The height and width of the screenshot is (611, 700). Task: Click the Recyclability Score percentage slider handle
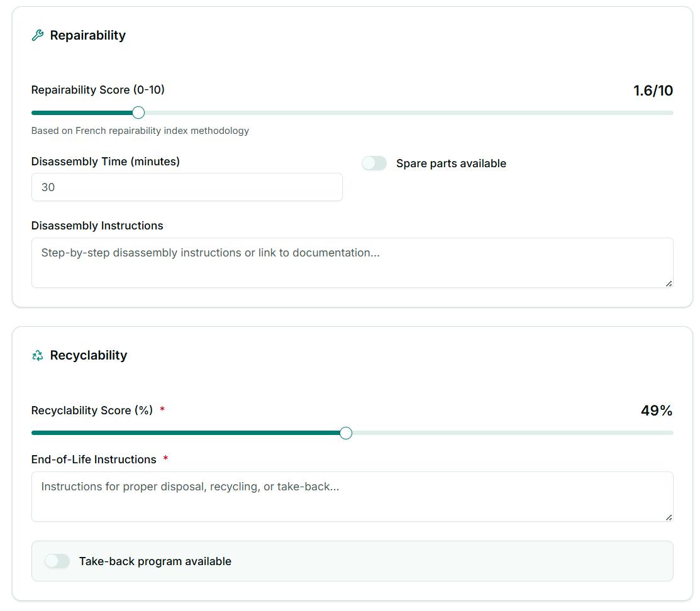345,432
